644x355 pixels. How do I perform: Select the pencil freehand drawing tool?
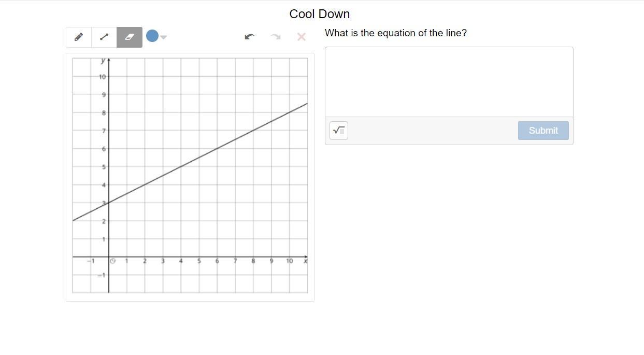79,37
